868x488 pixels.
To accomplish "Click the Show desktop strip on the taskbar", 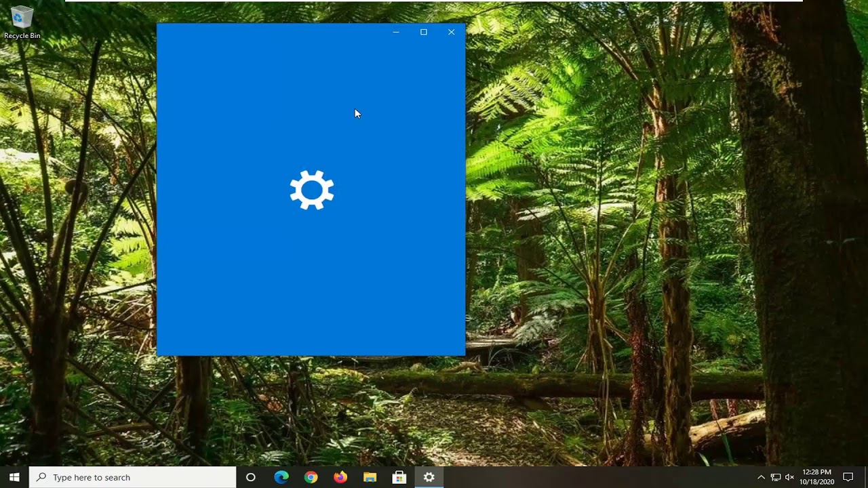I will tap(866, 477).
